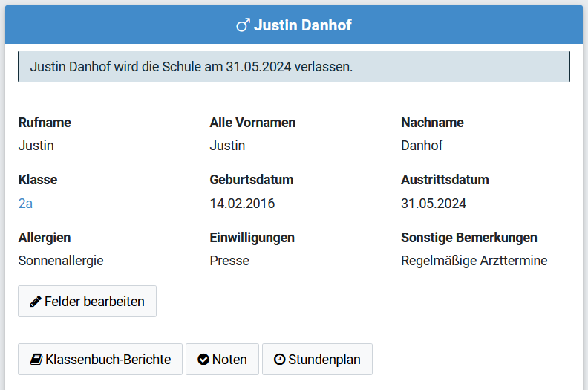This screenshot has height=390, width=588.
Task: Click the Presse consent value
Action: (229, 261)
